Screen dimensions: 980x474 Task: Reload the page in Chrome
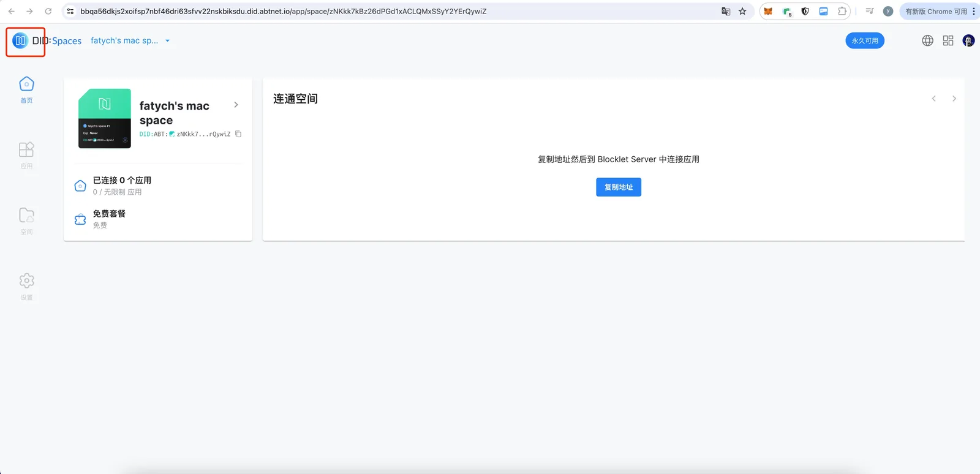tap(48, 11)
